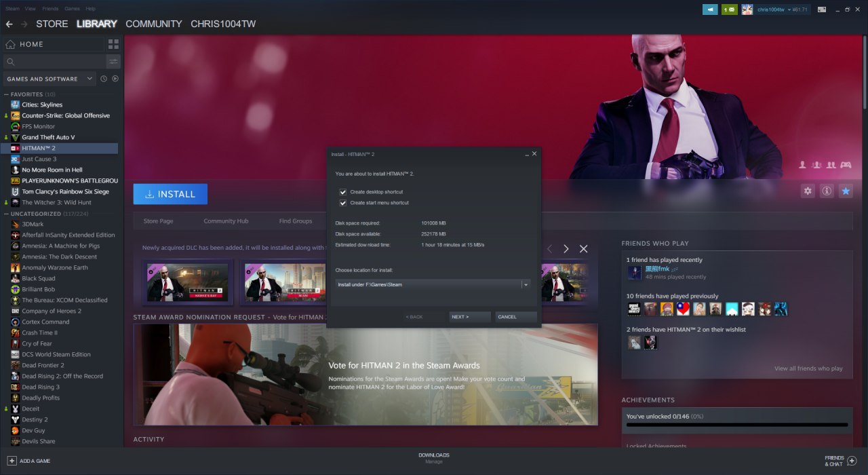Image resolution: width=868 pixels, height=475 pixels.
Task: Open DOWNLOADS Manage at bottom
Action: [x=434, y=458]
